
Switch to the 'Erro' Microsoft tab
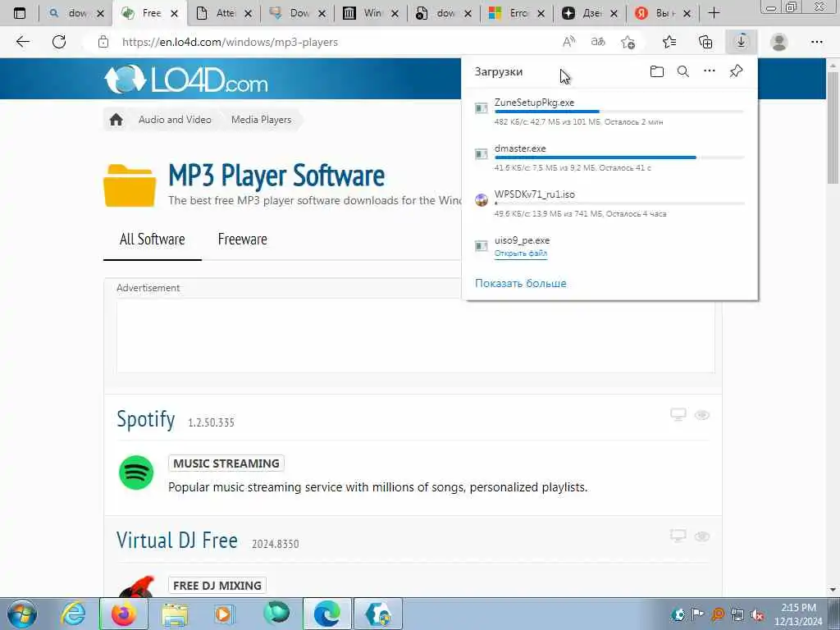[x=518, y=13]
